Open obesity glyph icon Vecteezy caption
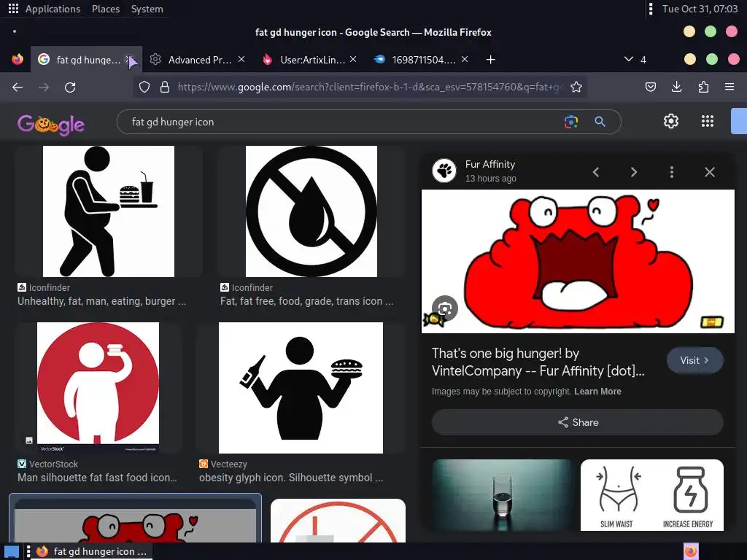 pyautogui.click(x=291, y=477)
